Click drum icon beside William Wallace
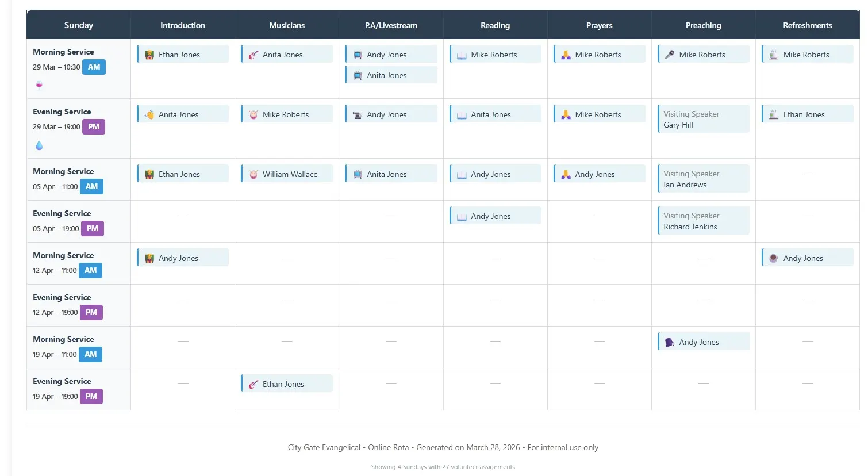 tap(254, 175)
